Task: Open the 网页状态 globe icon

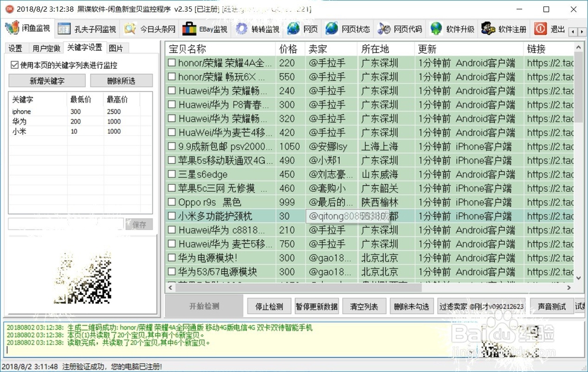Action: [332, 29]
